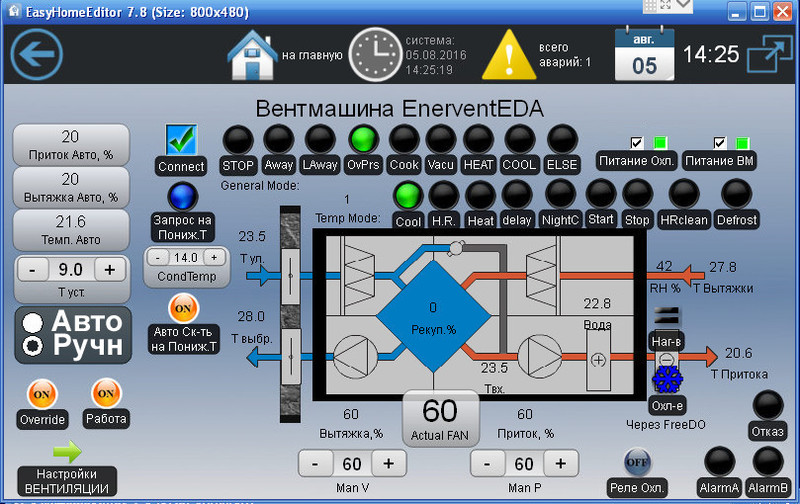Click the green arrow for ventilation settings
Screen dimensions: 800x504
tap(67, 452)
